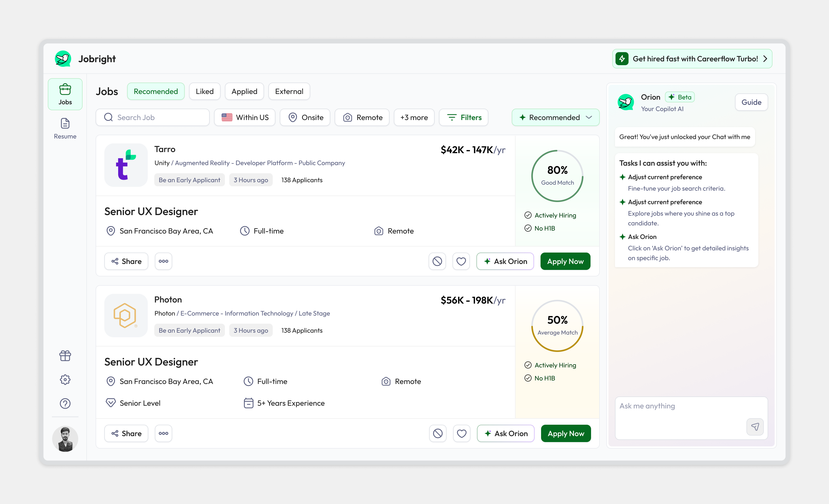The width and height of the screenshot is (829, 504).
Task: Open the Recommended sort dropdown
Action: pos(555,117)
